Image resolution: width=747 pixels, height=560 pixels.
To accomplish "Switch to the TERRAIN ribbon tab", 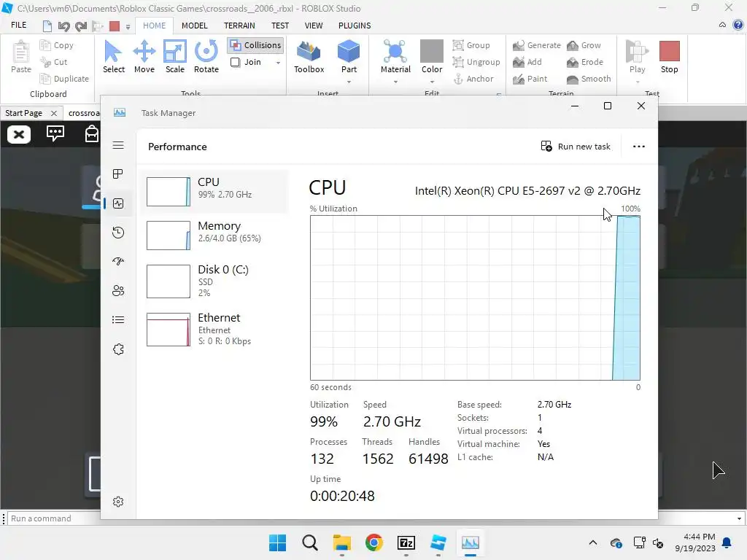I will [239, 26].
